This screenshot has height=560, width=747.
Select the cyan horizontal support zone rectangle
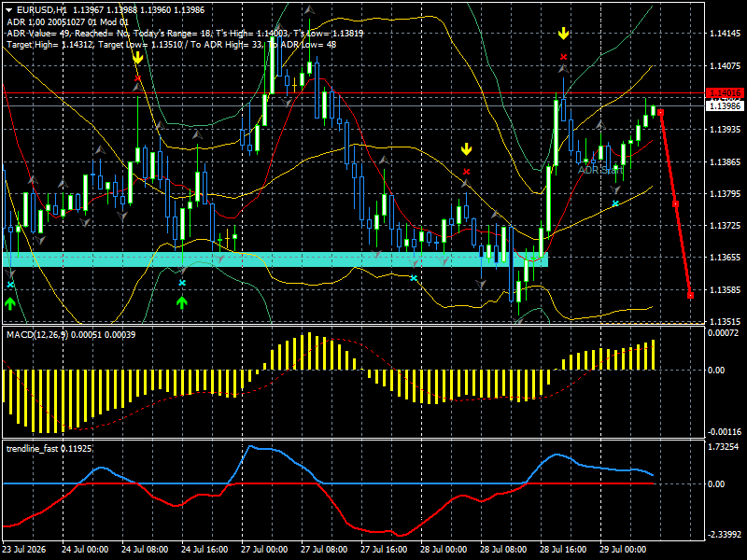tap(275, 259)
